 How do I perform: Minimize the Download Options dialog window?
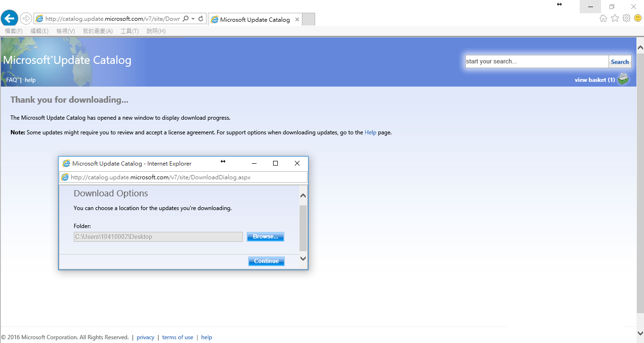tap(254, 163)
